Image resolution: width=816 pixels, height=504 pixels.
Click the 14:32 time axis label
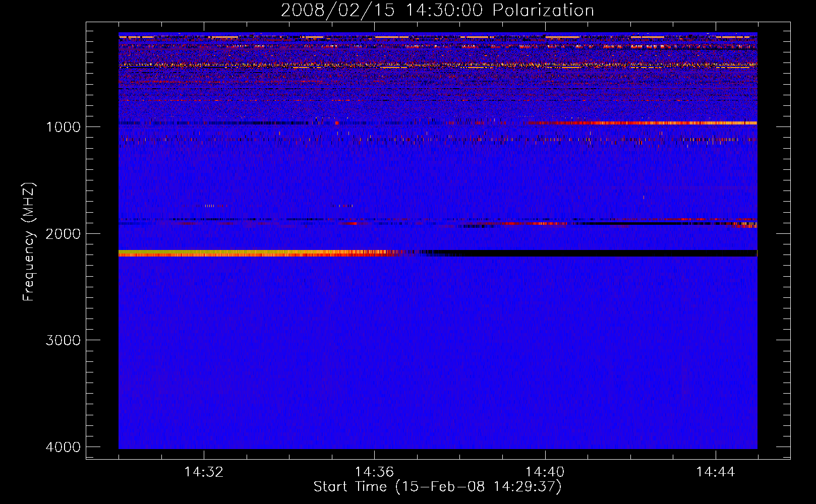pyautogui.click(x=204, y=472)
